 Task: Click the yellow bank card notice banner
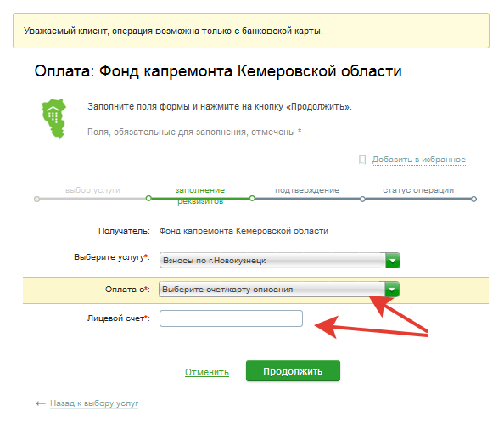click(251, 31)
